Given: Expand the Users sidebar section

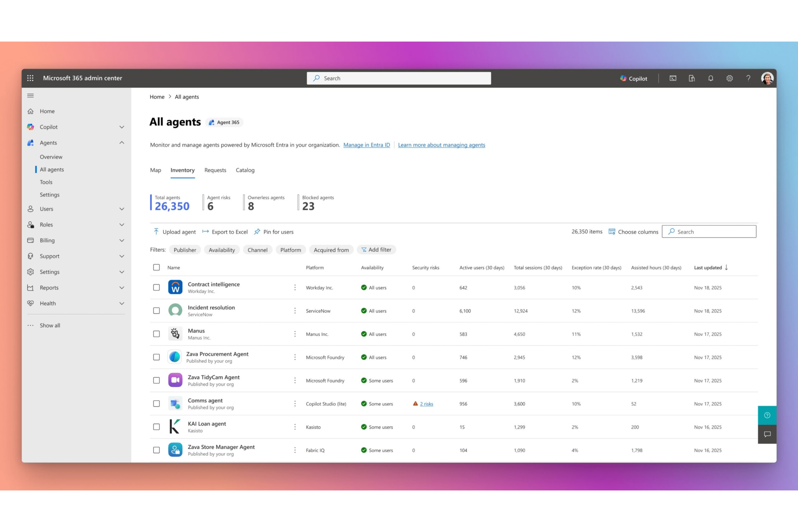Looking at the screenshot, I should click(122, 209).
